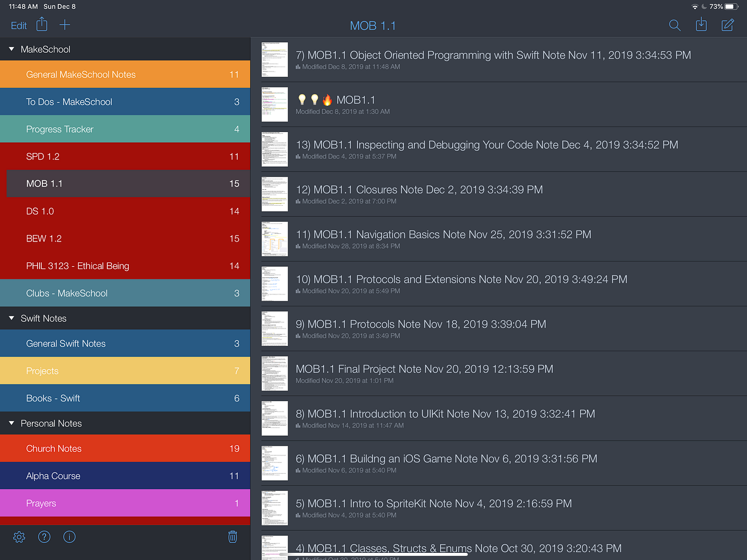Select Books - Swift subject
Viewport: 747px width, 560px height.
click(125, 398)
